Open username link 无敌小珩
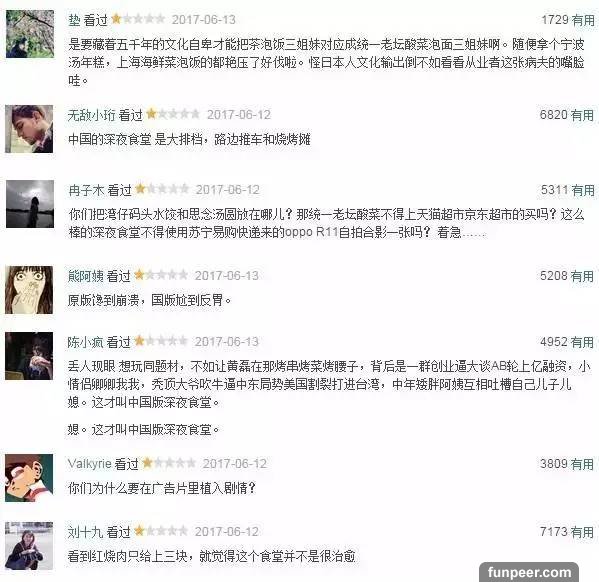 click(91, 115)
